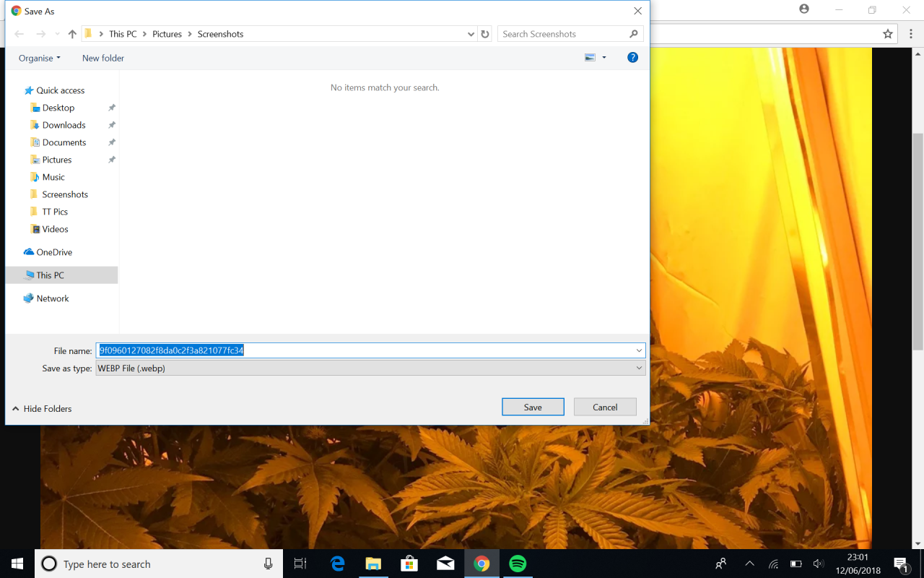
Task: Open the Help question mark icon
Action: point(632,58)
